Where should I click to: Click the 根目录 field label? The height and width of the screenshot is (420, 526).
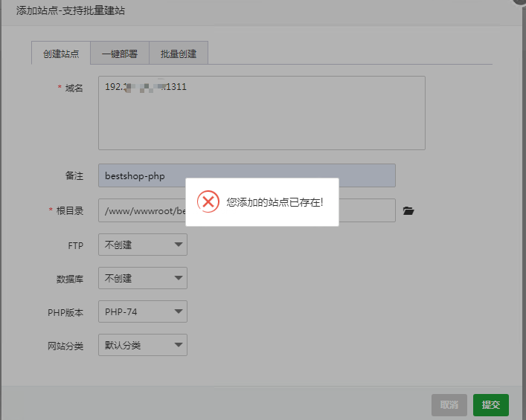(x=69, y=210)
